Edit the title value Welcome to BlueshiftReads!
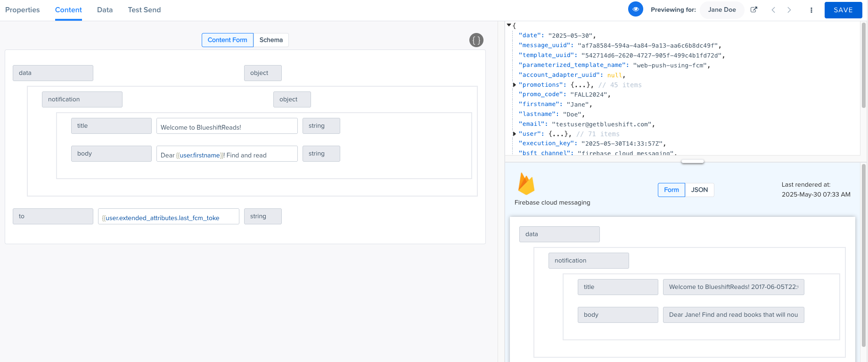This screenshot has width=868, height=362. 227,126
